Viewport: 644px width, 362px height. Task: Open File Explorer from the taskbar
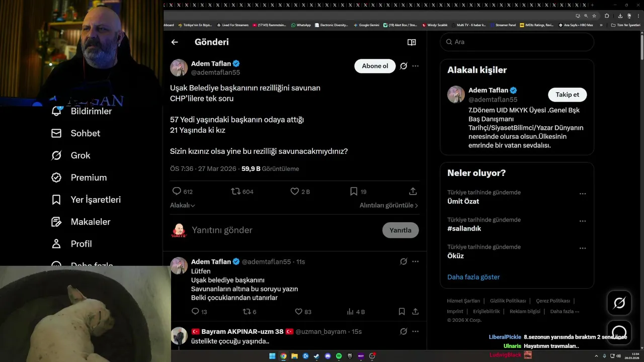point(294,356)
